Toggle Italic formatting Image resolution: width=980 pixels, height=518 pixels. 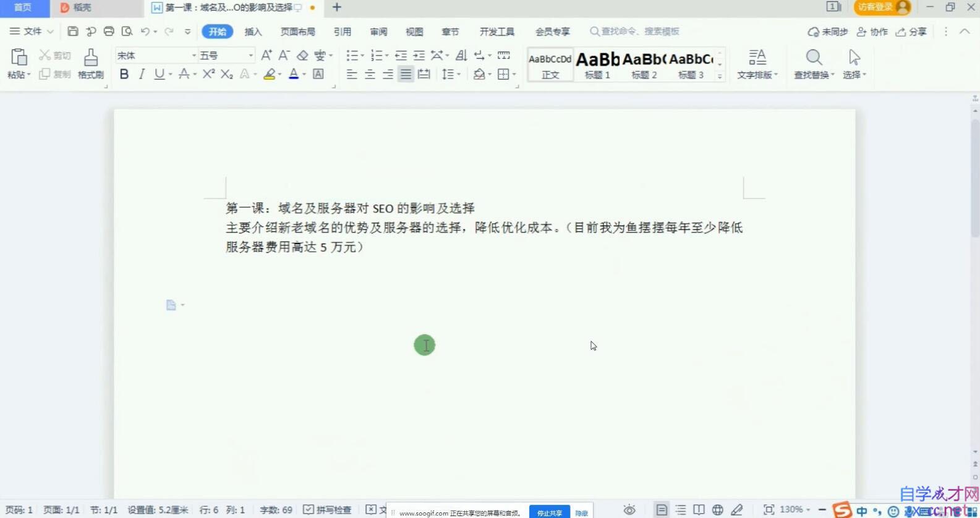(142, 74)
